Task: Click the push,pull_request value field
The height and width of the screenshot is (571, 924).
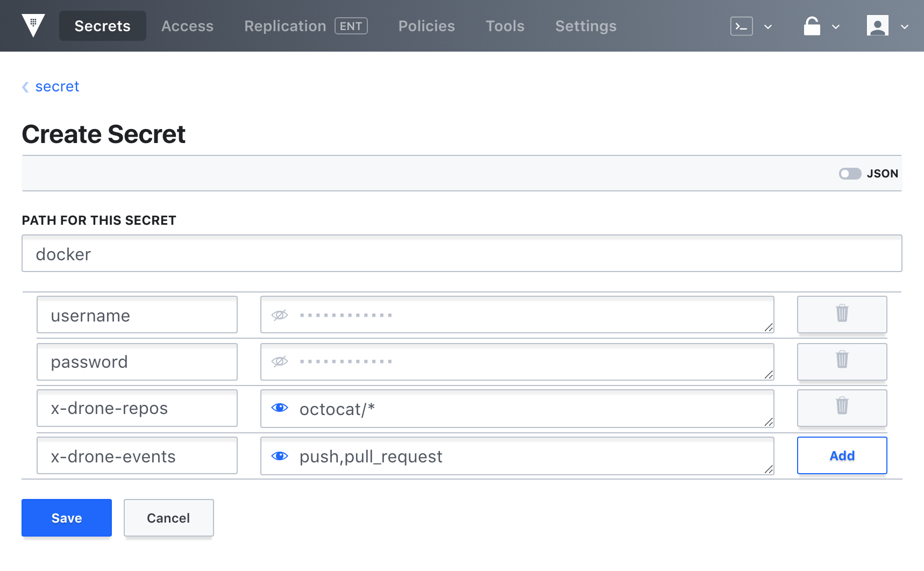Action: point(517,456)
